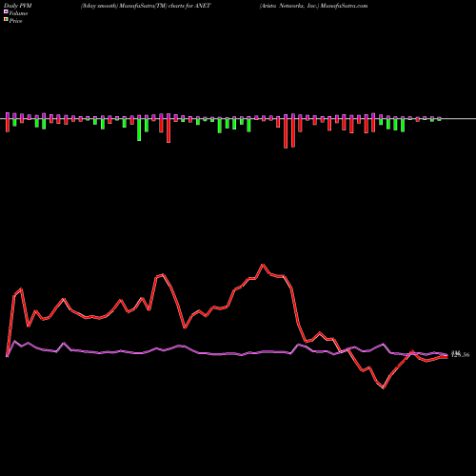Click the '(3day smooth) MunafaSutra(TM) charts for ANET' heading
This screenshot has width=476, height=476.
click(146, 6)
